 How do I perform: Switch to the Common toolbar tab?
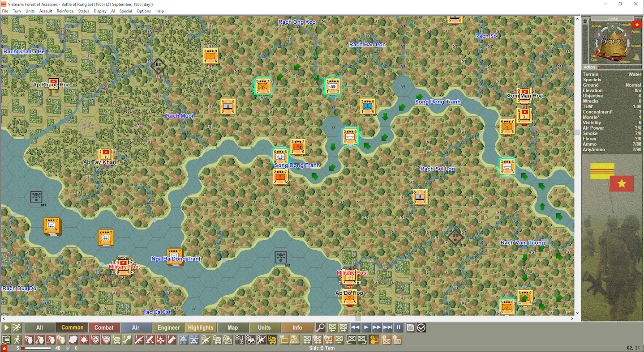[72, 327]
